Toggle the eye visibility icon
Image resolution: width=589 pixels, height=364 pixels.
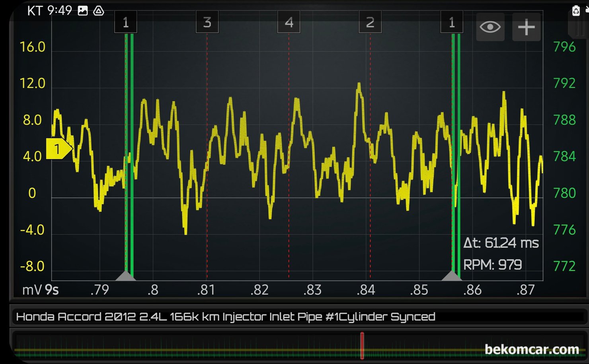[x=490, y=27]
